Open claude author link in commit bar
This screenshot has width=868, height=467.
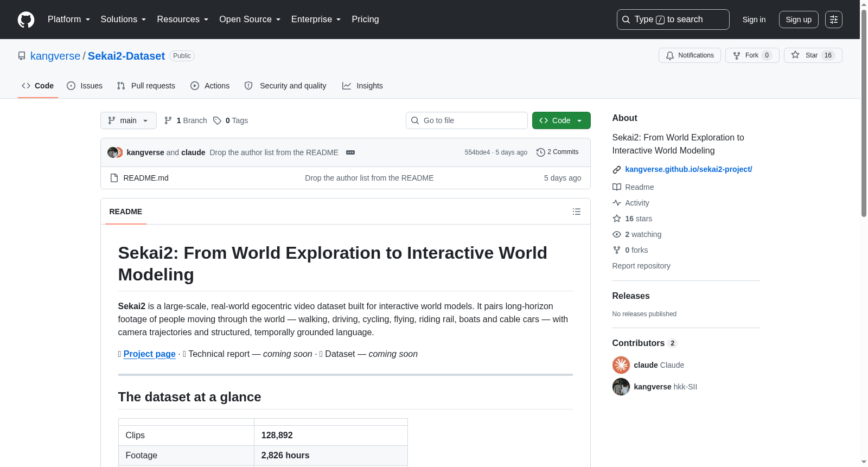tap(193, 152)
